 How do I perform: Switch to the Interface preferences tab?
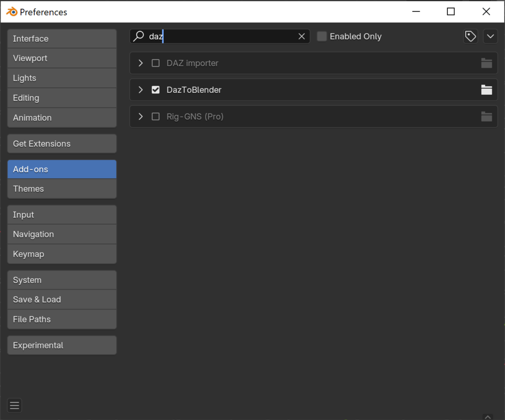tap(62, 38)
